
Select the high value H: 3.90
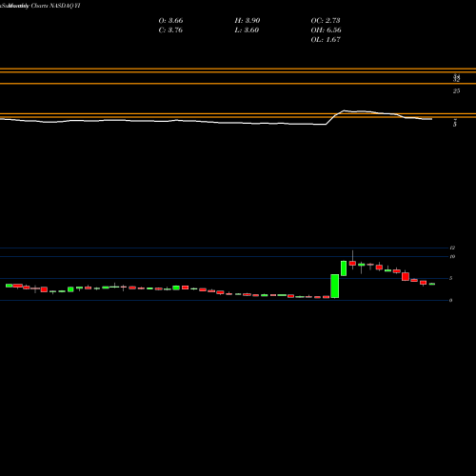pyautogui.click(x=248, y=21)
